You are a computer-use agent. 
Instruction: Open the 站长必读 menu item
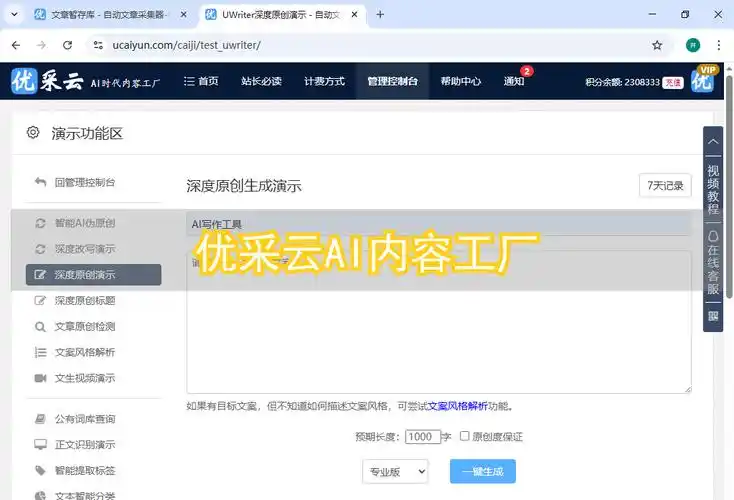coord(261,81)
